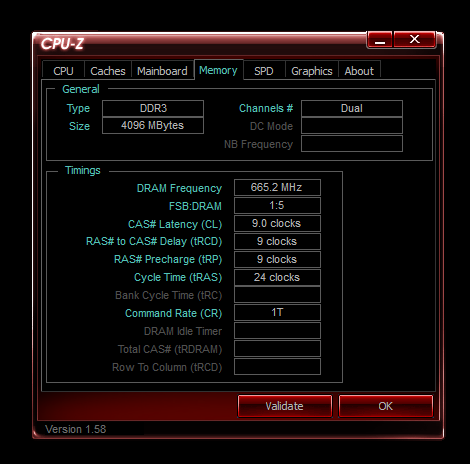Click the tRP 9 clocks value
Screen dimensions: 470x464
click(x=277, y=259)
